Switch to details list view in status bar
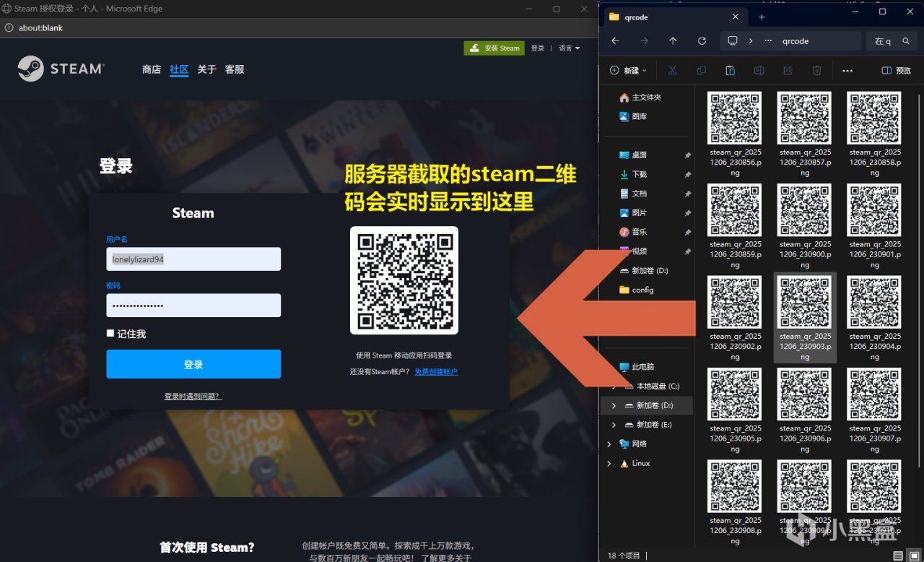924x562 pixels. pyautogui.click(x=897, y=555)
